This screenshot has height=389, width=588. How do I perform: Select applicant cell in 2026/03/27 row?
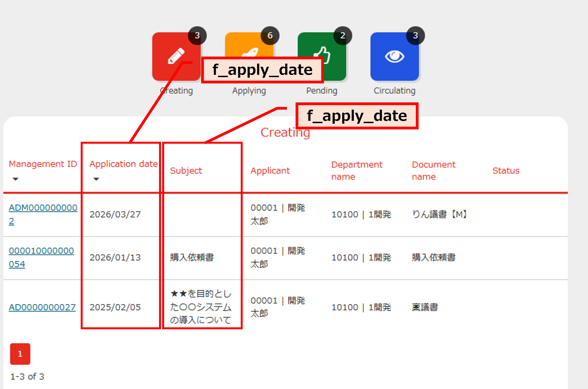click(x=278, y=214)
